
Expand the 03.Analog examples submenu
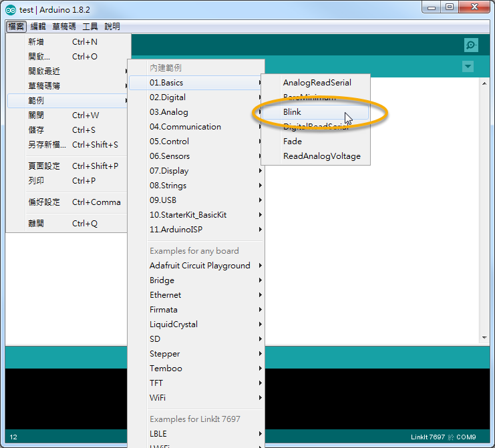point(196,112)
